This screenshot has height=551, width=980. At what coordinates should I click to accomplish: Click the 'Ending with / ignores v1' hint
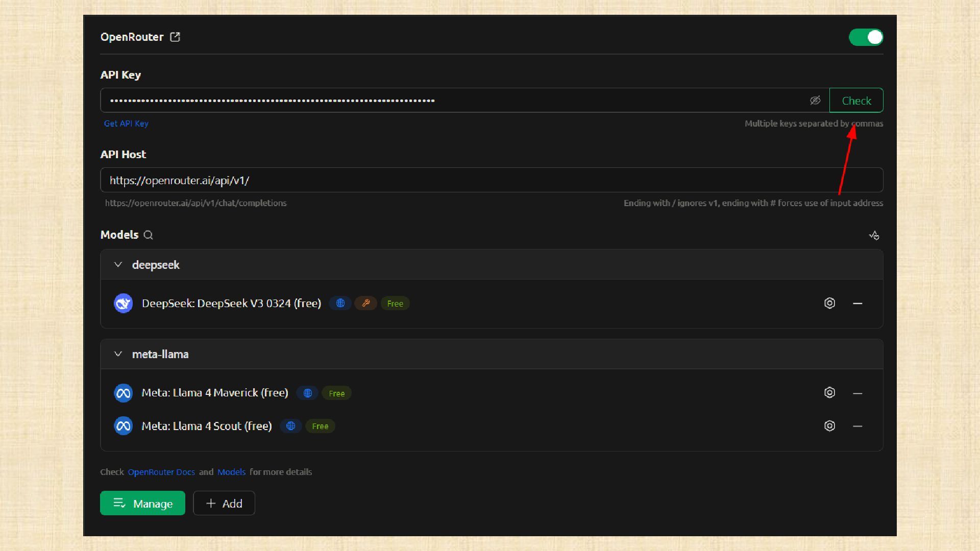point(753,203)
